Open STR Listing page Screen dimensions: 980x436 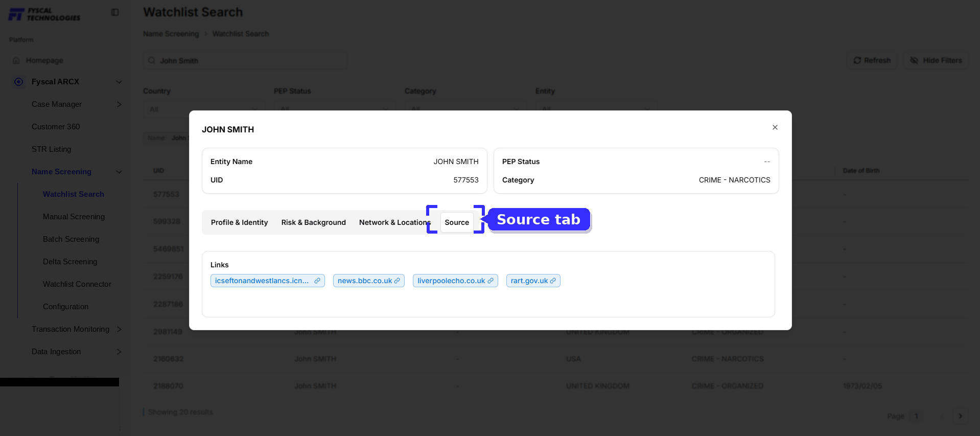(51, 149)
